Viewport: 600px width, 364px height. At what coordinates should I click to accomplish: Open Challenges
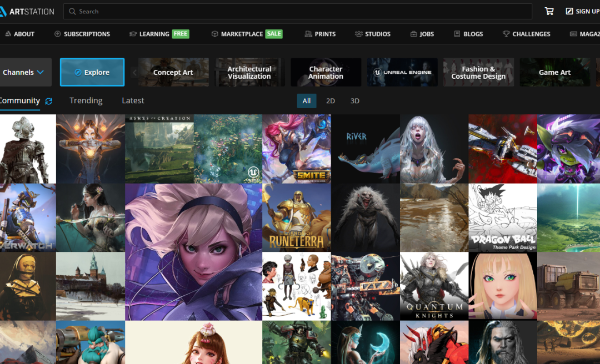tap(527, 34)
